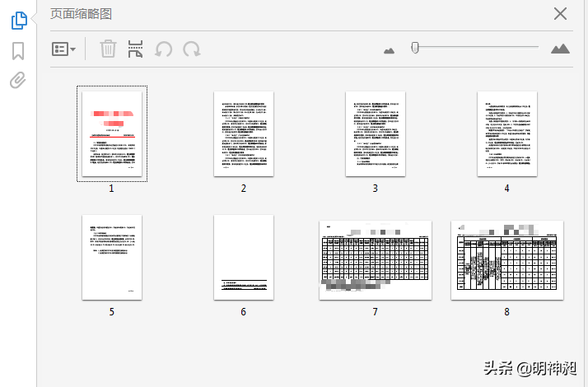
Task: Rotate pages clockwise
Action: tap(192, 49)
